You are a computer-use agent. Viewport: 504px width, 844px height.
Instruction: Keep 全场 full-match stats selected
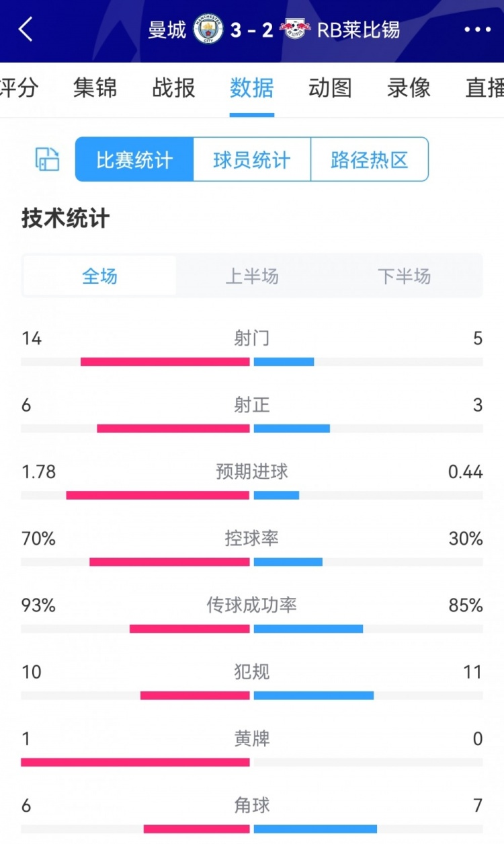click(x=99, y=276)
